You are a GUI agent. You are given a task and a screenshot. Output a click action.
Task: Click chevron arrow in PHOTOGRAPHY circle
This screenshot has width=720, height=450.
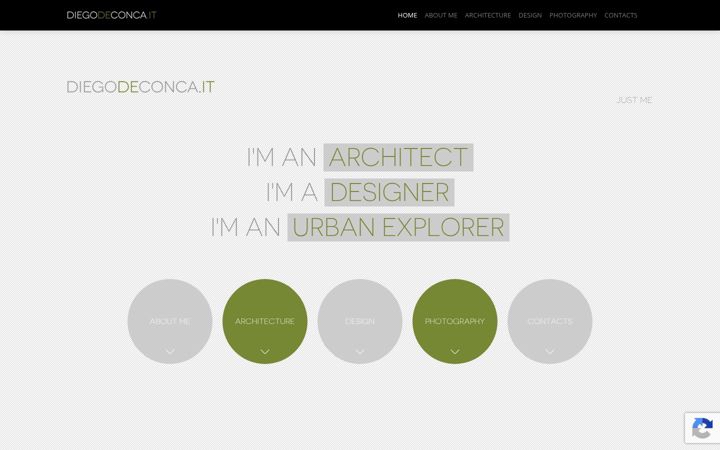(455, 351)
